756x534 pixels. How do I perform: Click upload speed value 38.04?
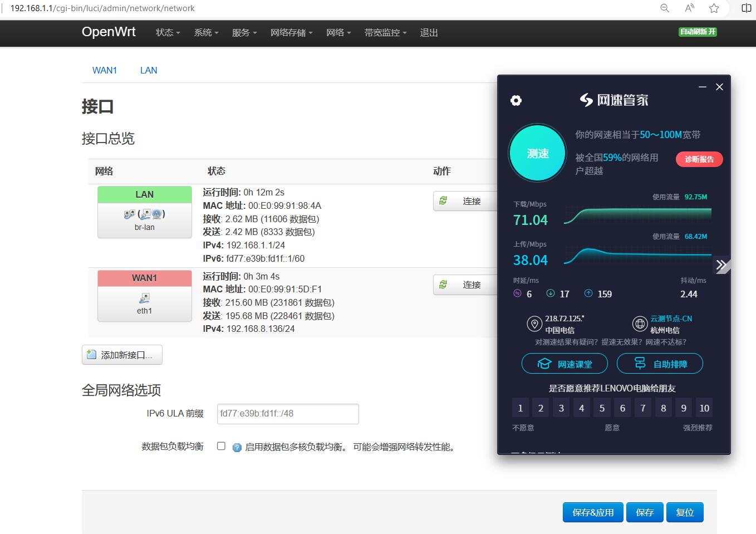531,260
